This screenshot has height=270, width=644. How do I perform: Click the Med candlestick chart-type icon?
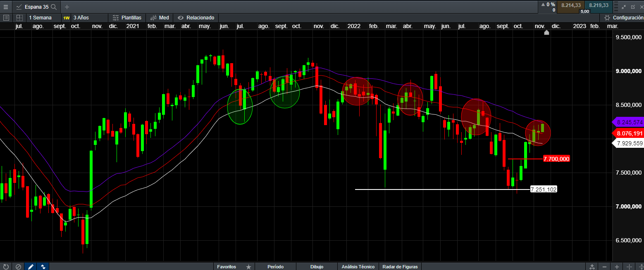pos(153,18)
